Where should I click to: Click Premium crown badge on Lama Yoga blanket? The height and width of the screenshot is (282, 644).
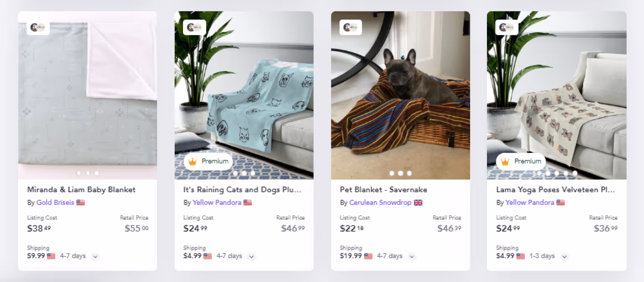pyautogui.click(x=521, y=162)
